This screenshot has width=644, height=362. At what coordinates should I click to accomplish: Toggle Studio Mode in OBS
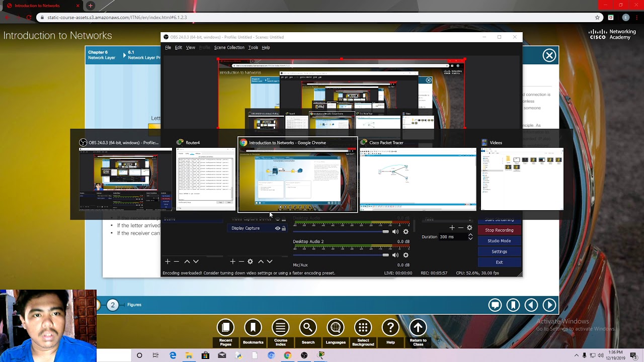[499, 241]
